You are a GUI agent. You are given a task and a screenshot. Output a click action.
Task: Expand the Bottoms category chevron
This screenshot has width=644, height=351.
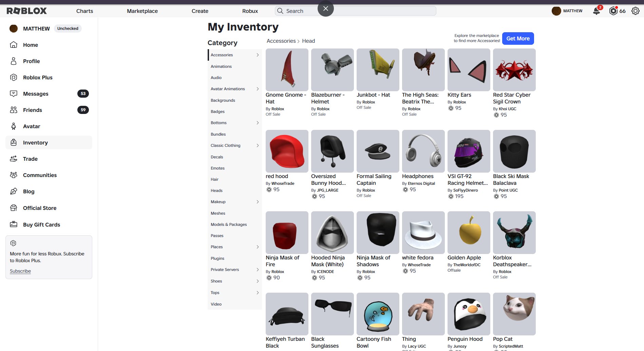click(x=258, y=123)
